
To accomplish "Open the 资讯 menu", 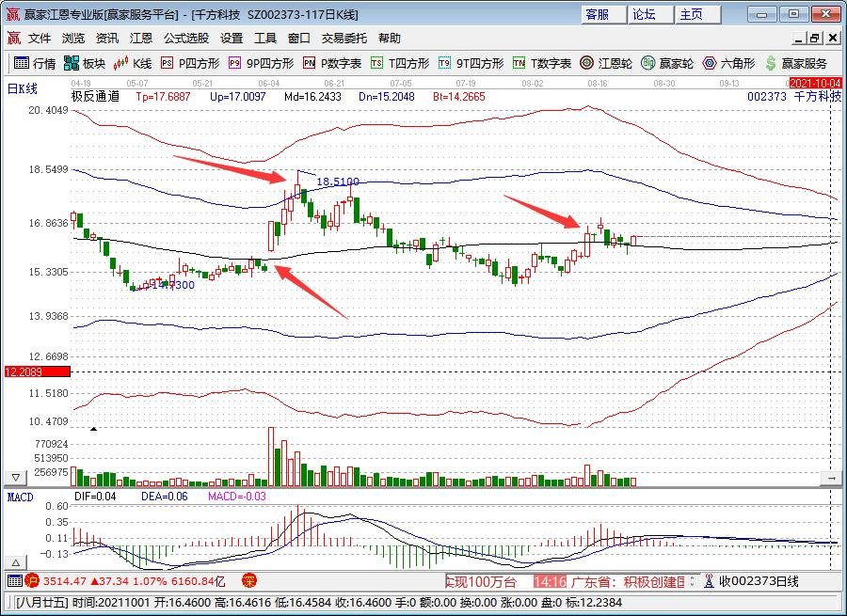I will click(107, 39).
